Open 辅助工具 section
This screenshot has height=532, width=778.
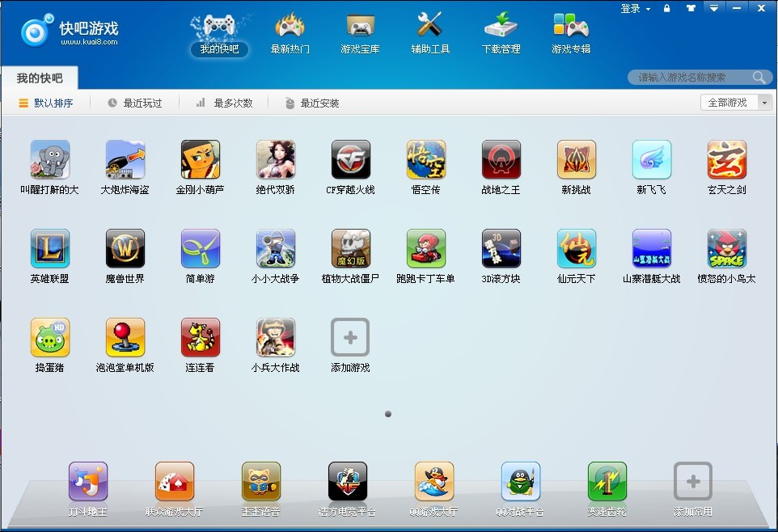pos(430,35)
